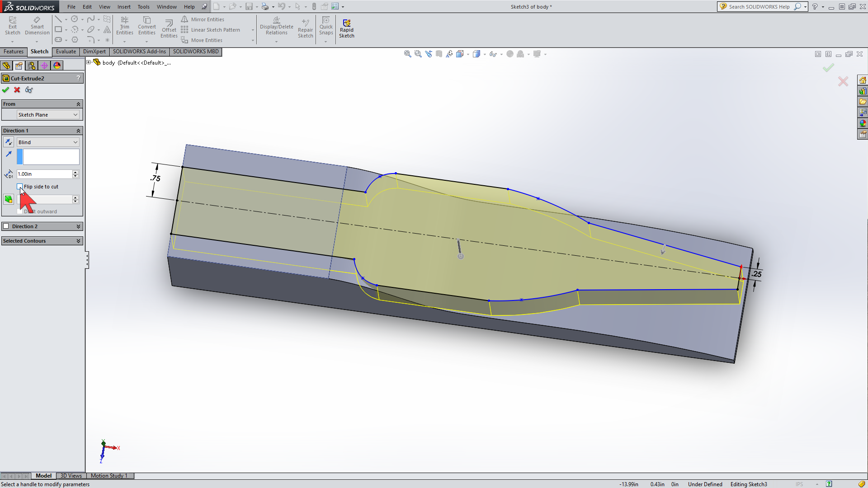Screen dimensions: 868x488
Task: Select the Spline sketch tool
Action: click(x=91, y=19)
